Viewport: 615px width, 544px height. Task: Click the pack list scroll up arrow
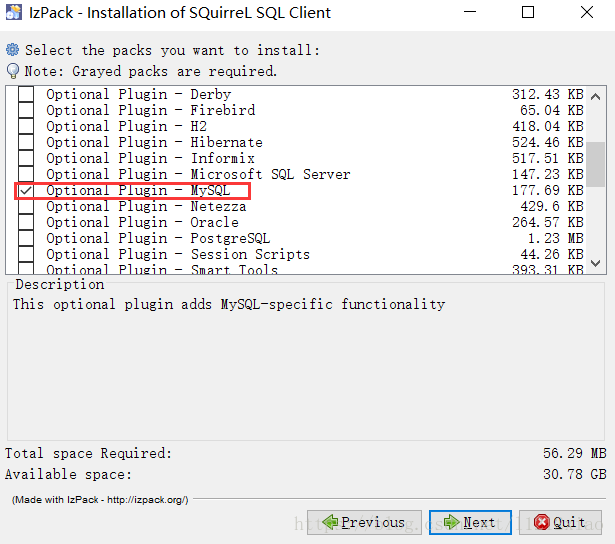click(x=595, y=96)
